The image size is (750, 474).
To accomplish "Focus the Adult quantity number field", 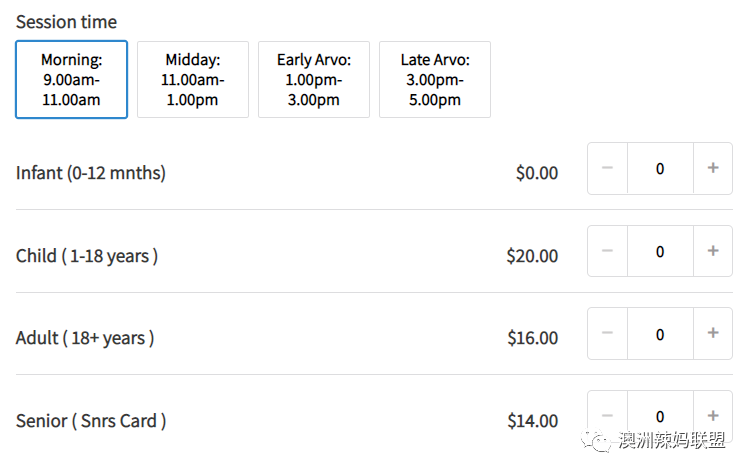I will [x=660, y=333].
